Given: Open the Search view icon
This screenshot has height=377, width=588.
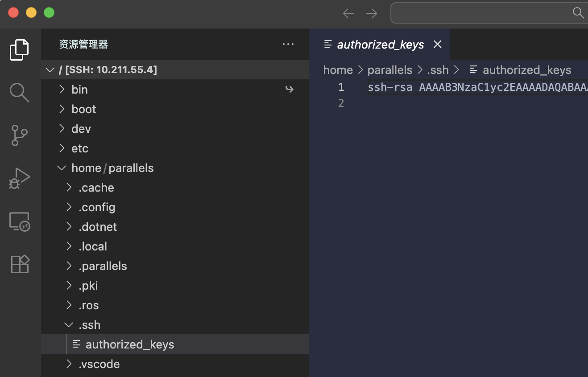Looking at the screenshot, I should [x=20, y=92].
